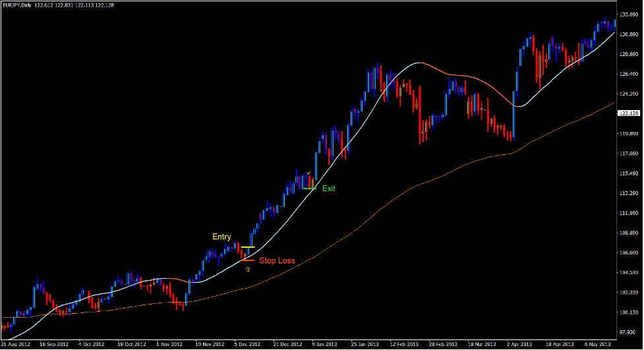Viewport: 644px width, 350px height.
Task: Click the Entry text label
Action: 221,237
